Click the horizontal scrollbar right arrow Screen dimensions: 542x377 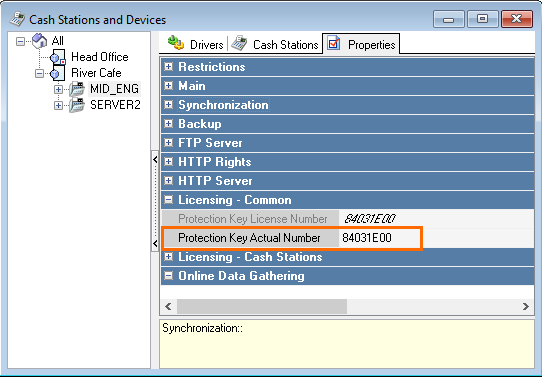pos(526,307)
